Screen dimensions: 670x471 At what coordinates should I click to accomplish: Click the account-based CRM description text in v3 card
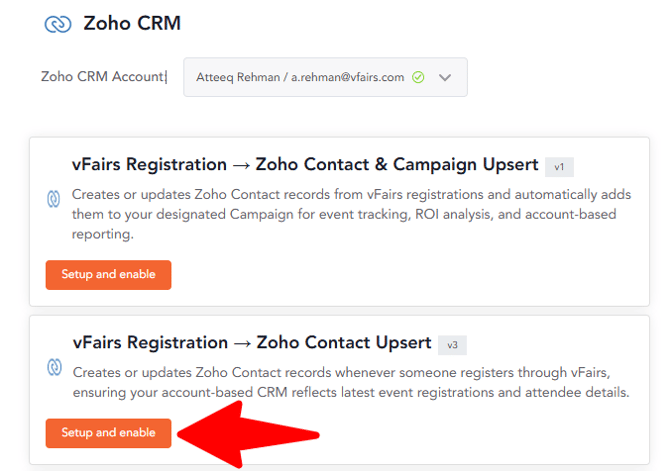tap(350, 392)
